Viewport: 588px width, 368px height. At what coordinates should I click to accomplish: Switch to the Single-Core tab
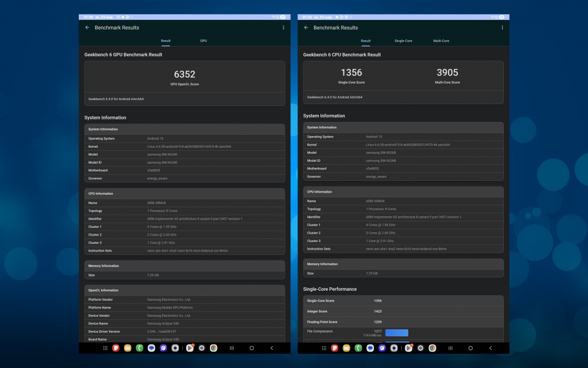click(403, 41)
